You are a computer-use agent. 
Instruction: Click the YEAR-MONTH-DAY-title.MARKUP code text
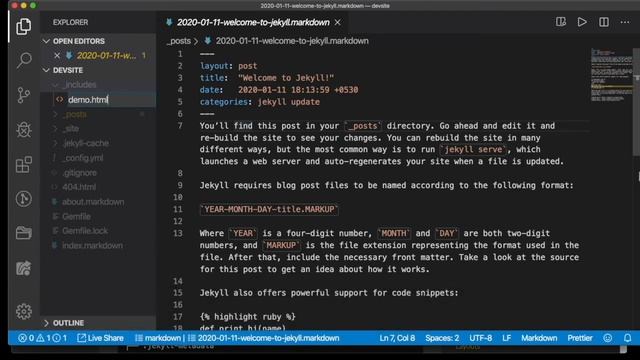269,209
